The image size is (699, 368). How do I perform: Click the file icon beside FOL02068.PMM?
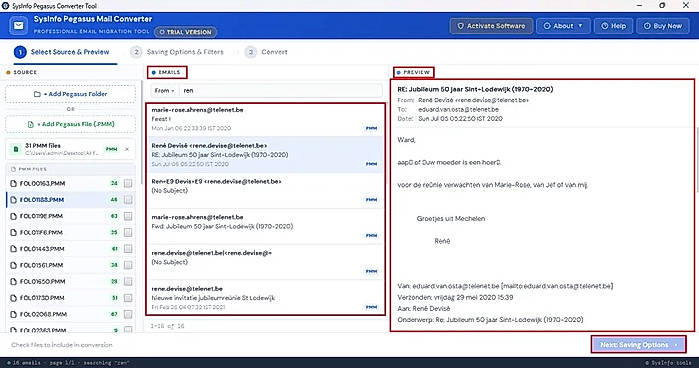[x=13, y=314]
